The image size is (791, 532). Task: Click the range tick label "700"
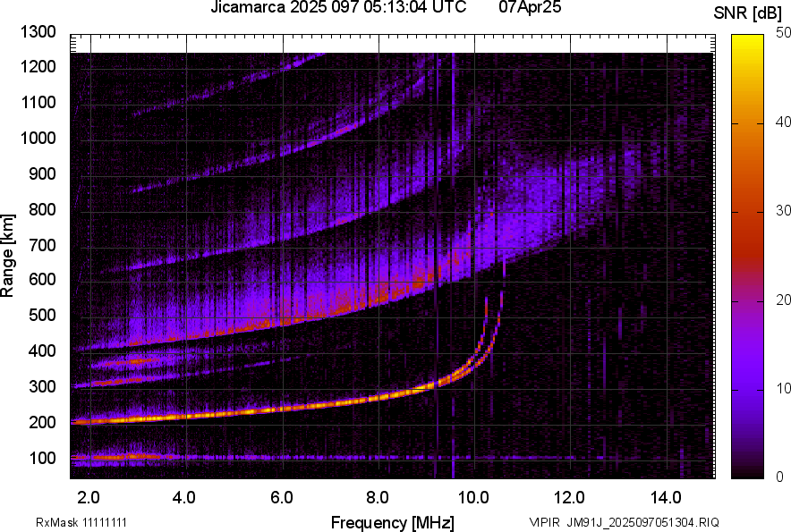[x=42, y=245]
